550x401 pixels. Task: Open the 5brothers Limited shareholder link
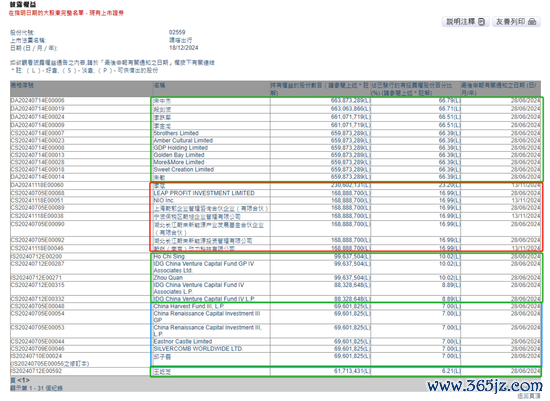click(176, 133)
